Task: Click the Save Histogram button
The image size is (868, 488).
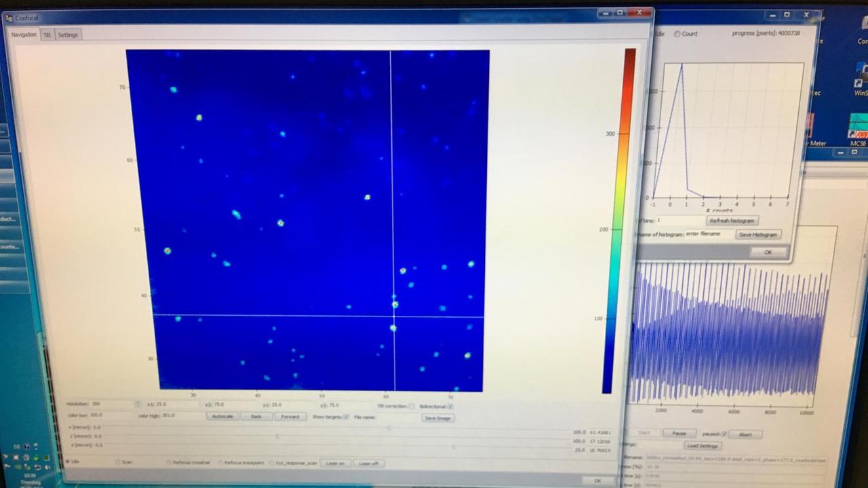Action: [758, 235]
